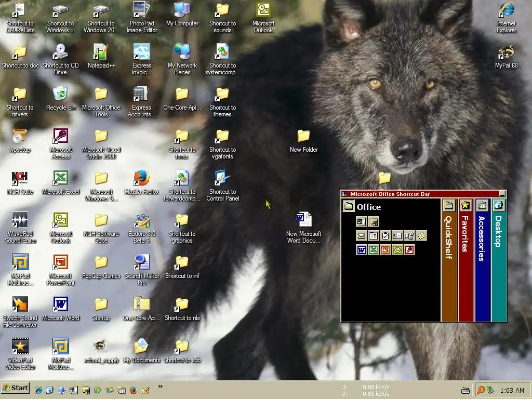Image resolution: width=532 pixels, height=399 pixels.
Task: Launch PowerPoint from the Office Shortcut Bar
Action: [x=385, y=250]
